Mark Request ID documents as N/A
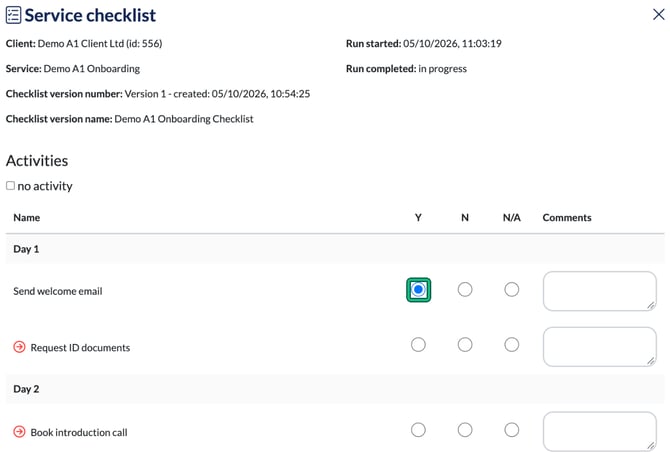 pos(511,345)
